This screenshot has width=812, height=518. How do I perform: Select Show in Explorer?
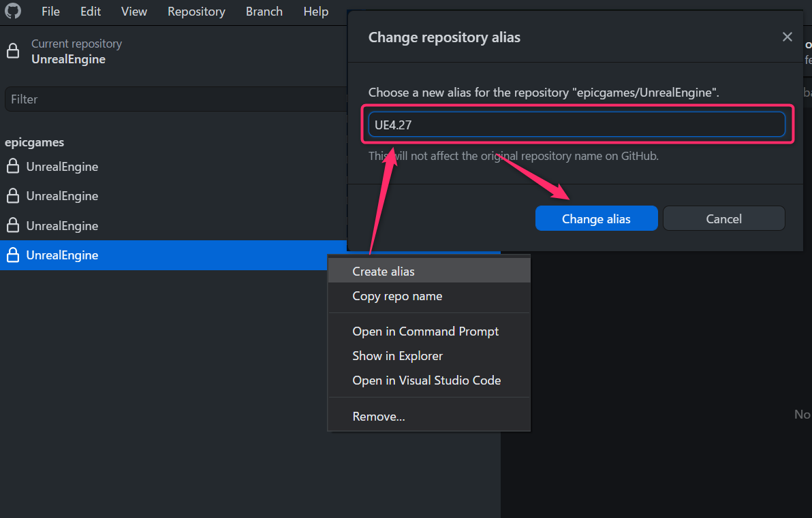click(x=429, y=356)
